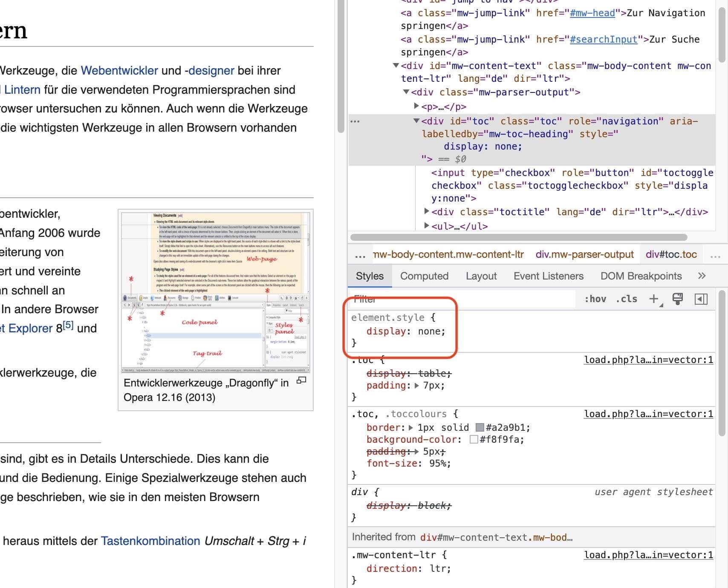This screenshot has height=588, width=728.
Task: Toggle the .cls class editor button
Action: (627, 299)
